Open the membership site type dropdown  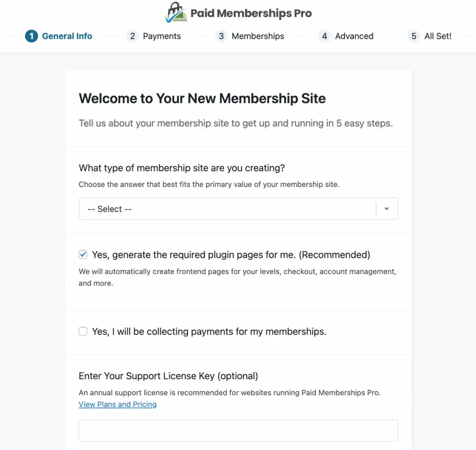coord(238,209)
